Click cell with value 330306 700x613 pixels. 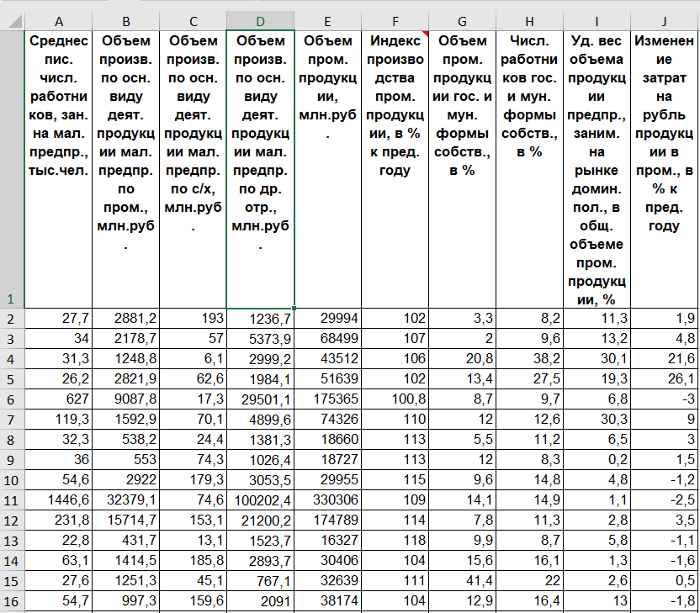pyautogui.click(x=327, y=499)
